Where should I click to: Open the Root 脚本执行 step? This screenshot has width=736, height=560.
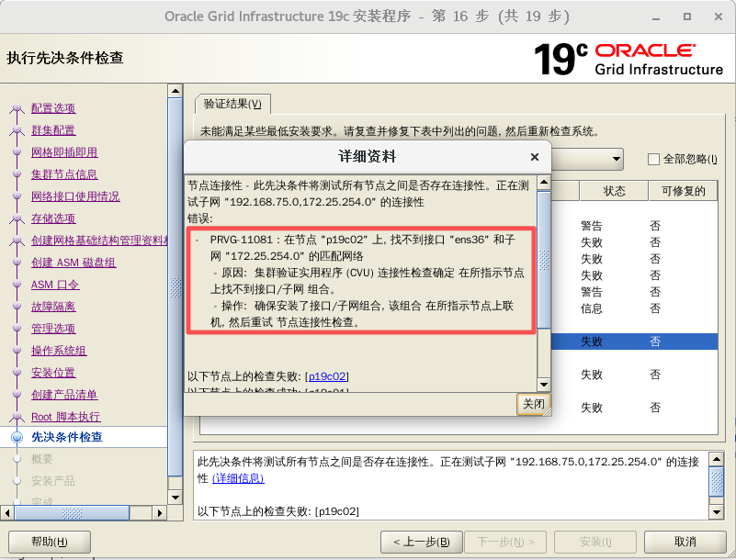coord(66,417)
